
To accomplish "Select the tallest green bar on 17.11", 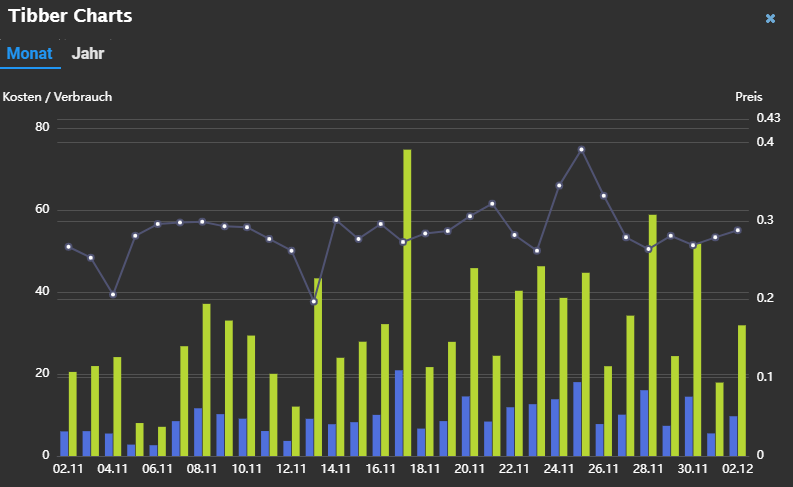I will coord(407,302).
